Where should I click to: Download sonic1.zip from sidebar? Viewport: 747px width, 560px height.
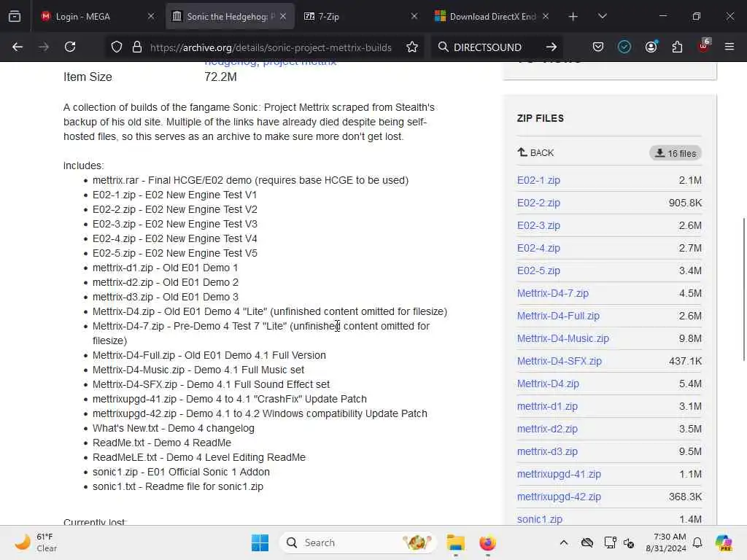pyautogui.click(x=539, y=519)
